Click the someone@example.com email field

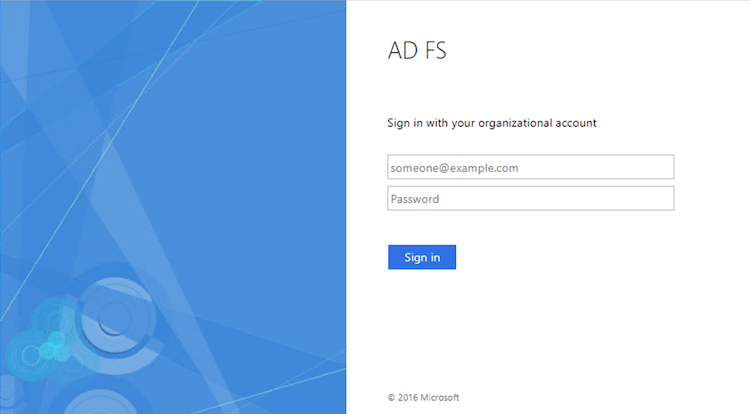[530, 168]
